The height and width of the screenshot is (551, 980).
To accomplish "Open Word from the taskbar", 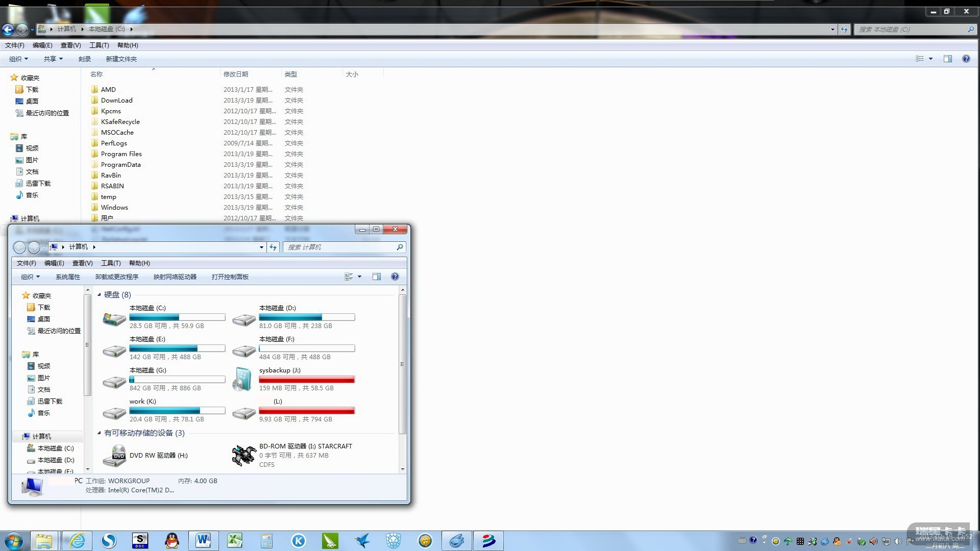I will tap(203, 540).
